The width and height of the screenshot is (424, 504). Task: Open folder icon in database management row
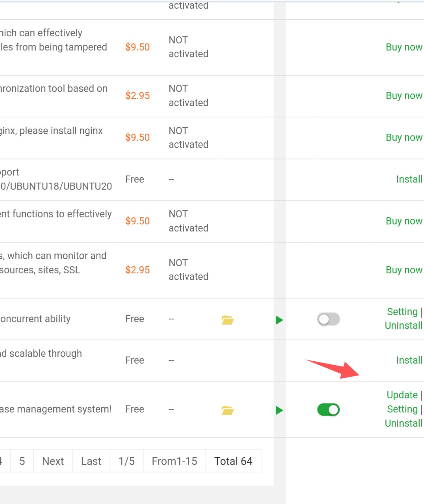pyautogui.click(x=227, y=410)
